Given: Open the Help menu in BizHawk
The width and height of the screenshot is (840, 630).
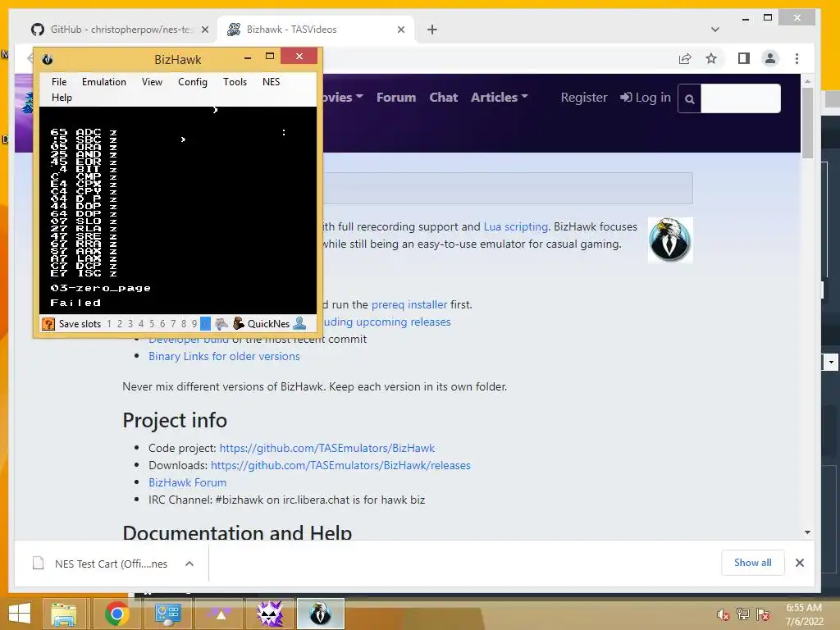Looking at the screenshot, I should tap(62, 98).
